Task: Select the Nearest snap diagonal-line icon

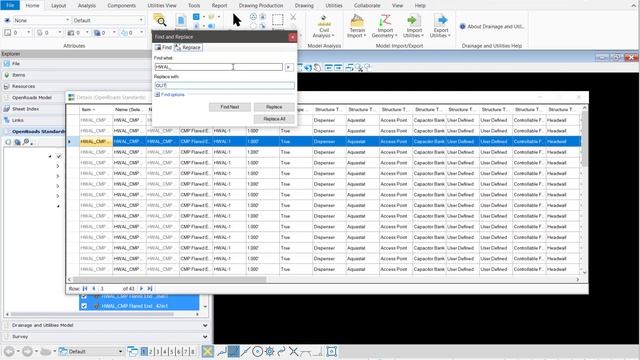Action: pos(245,351)
